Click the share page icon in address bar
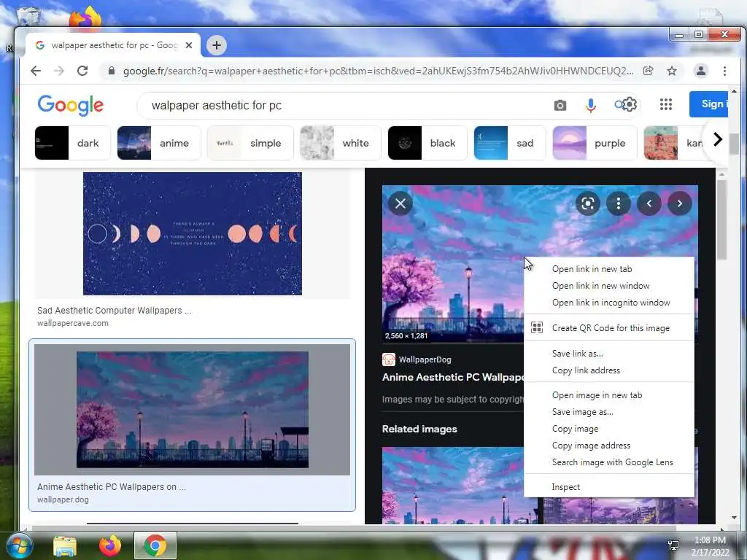 click(648, 71)
